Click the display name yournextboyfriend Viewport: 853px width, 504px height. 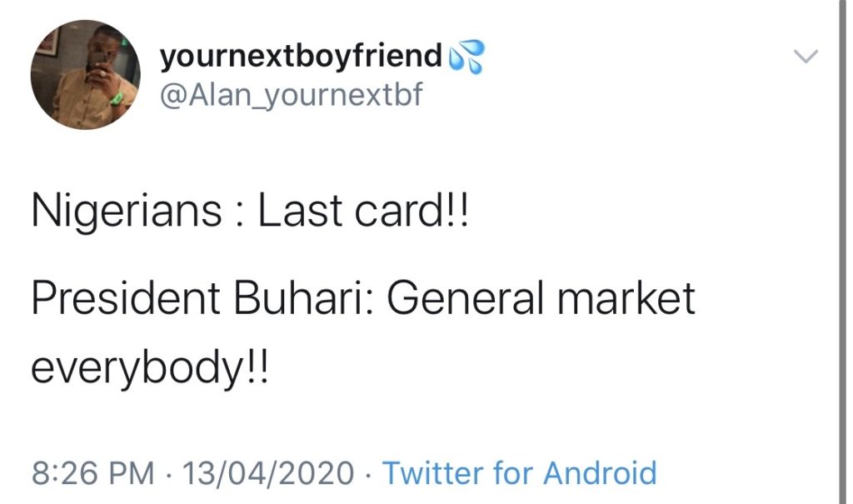(301, 57)
